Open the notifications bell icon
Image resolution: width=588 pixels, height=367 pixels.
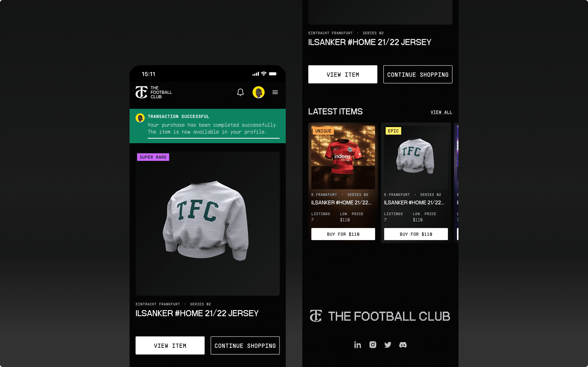pyautogui.click(x=240, y=92)
